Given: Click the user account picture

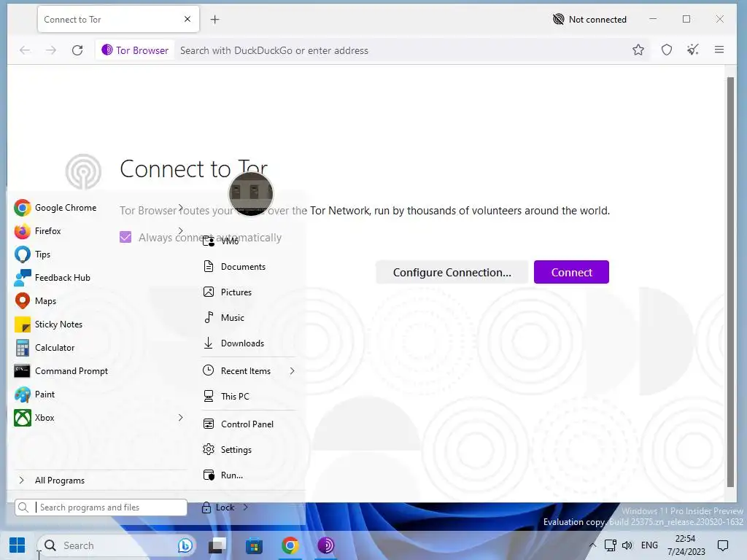Looking at the screenshot, I should pos(251,194).
